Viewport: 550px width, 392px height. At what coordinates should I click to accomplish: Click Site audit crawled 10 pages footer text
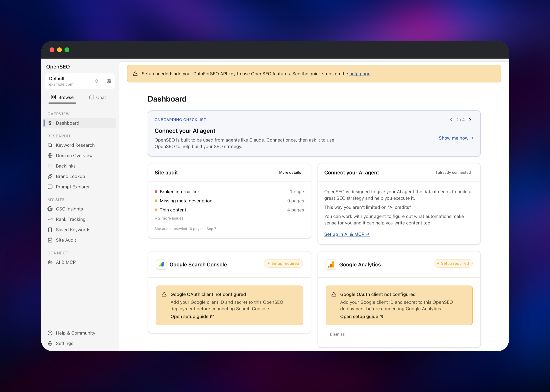pyautogui.click(x=185, y=229)
